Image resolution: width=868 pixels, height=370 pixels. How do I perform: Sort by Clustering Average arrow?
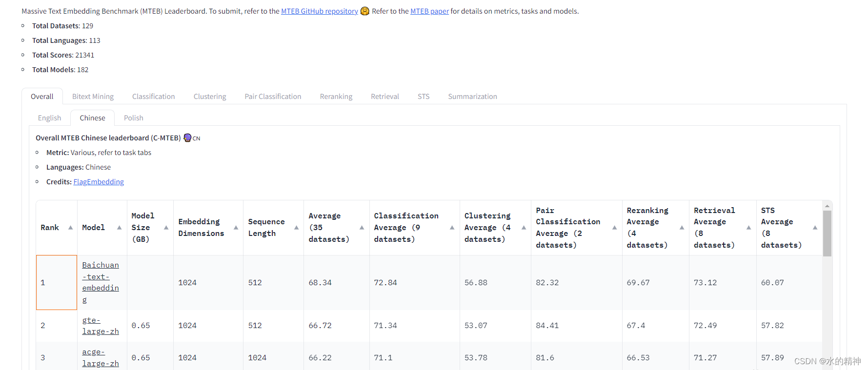pyautogui.click(x=524, y=228)
